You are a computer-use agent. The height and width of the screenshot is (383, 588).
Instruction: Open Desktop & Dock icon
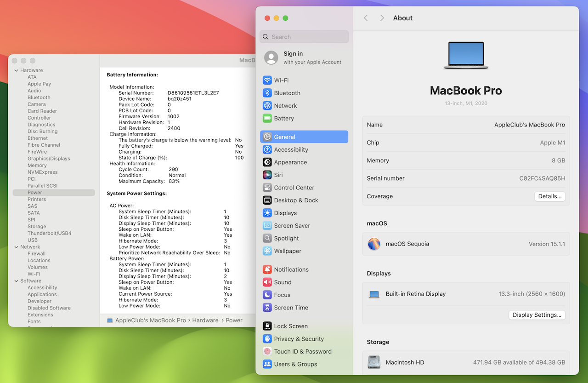pos(267,200)
